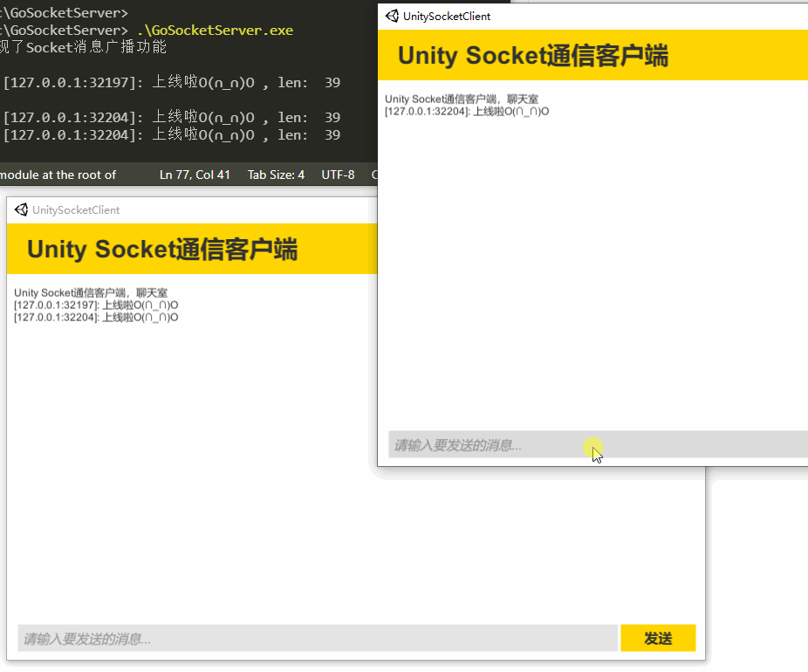The height and width of the screenshot is (672, 808).
Task: Click the last 127.0.0.1:32204 line in terminal
Action: (x=172, y=135)
